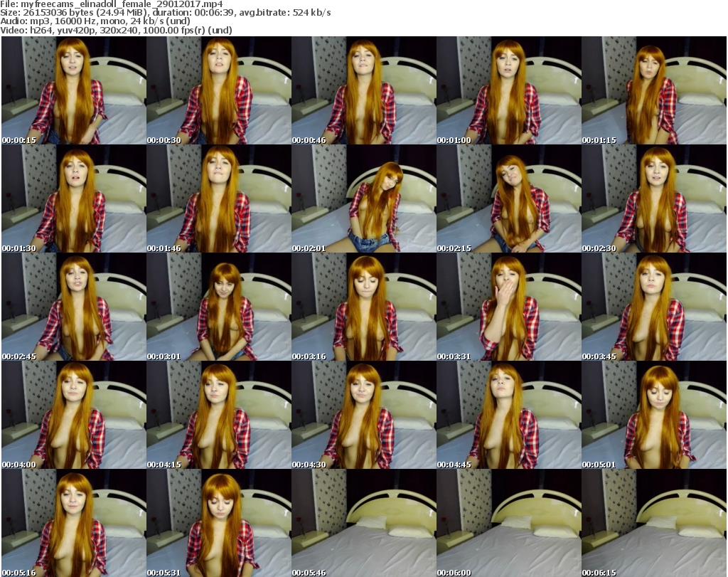Click the thumbnail at 00:03:01
The width and height of the screenshot is (728, 577).
pos(218,307)
